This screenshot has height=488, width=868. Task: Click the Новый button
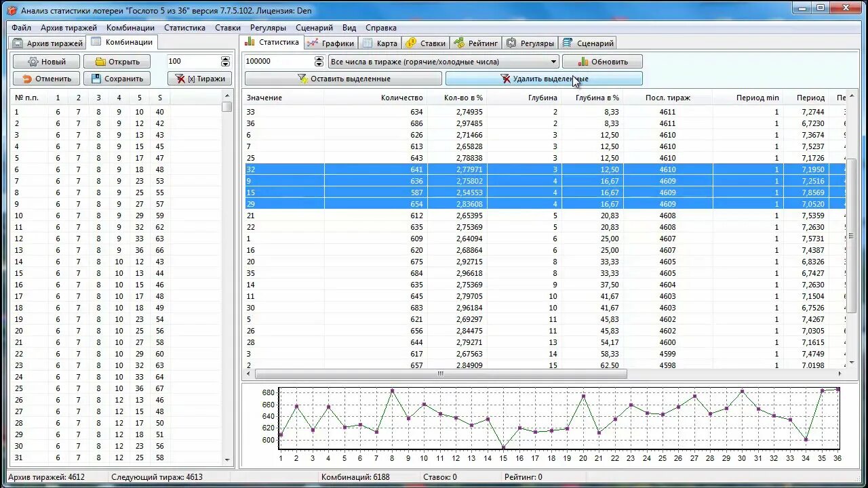pos(46,62)
